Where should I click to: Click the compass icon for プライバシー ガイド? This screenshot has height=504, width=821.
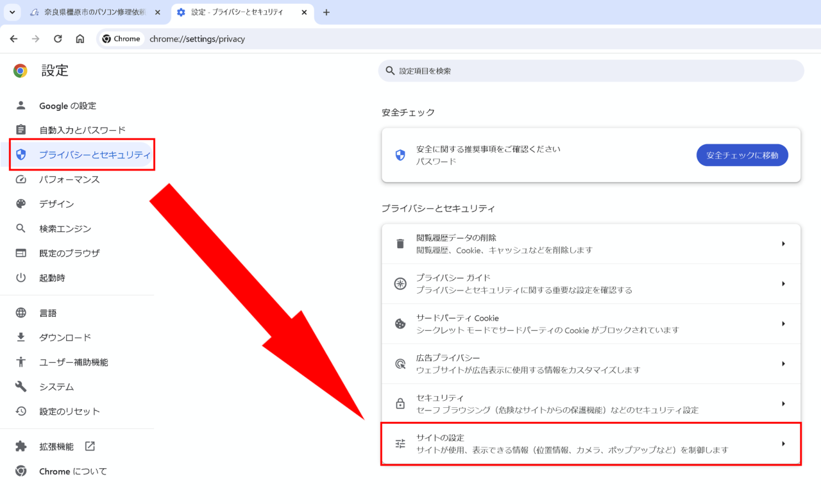tap(400, 283)
